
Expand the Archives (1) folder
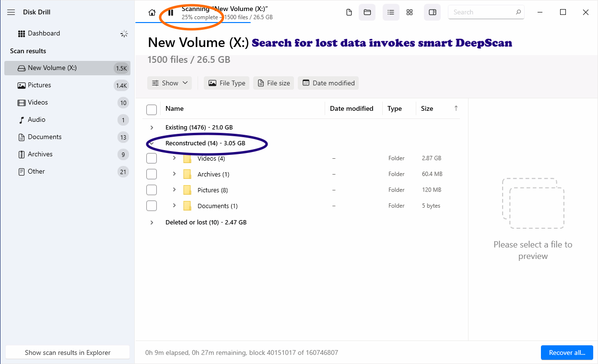click(x=174, y=174)
